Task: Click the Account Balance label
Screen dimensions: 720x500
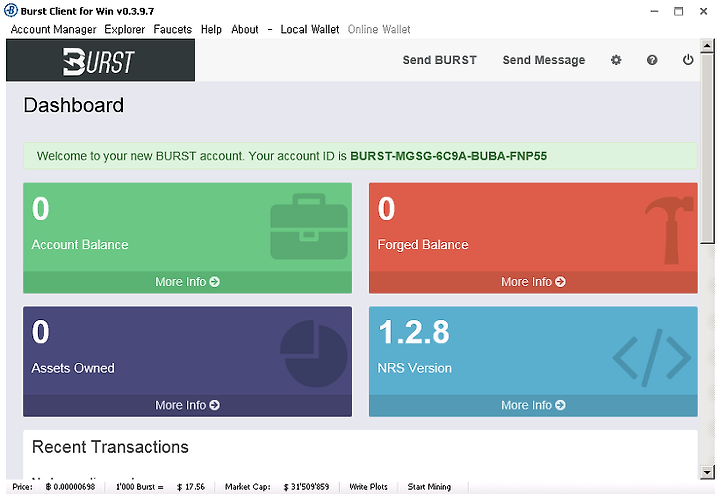Action: (x=80, y=245)
